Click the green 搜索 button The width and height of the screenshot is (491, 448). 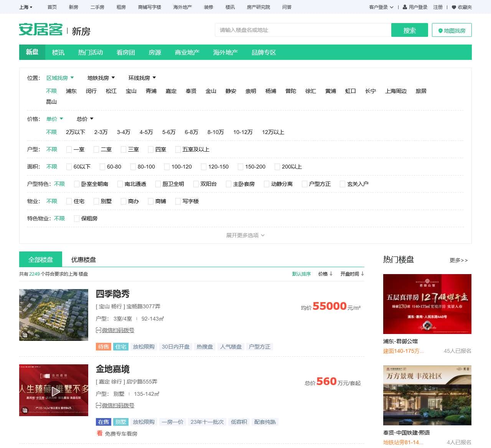[x=409, y=30]
